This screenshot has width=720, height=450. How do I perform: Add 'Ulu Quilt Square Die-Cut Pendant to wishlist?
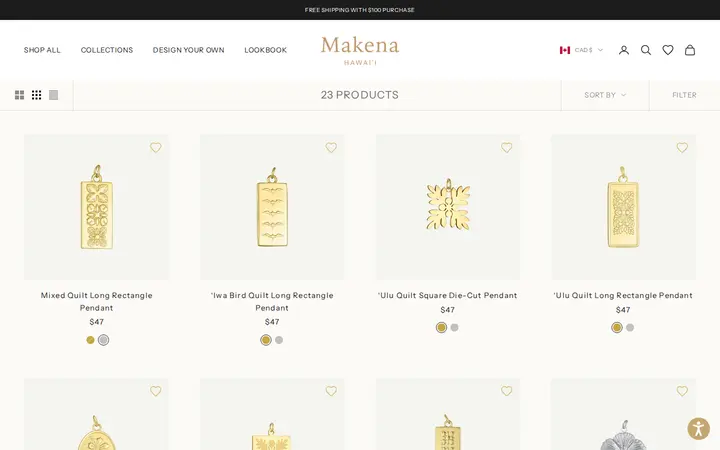pyautogui.click(x=506, y=147)
